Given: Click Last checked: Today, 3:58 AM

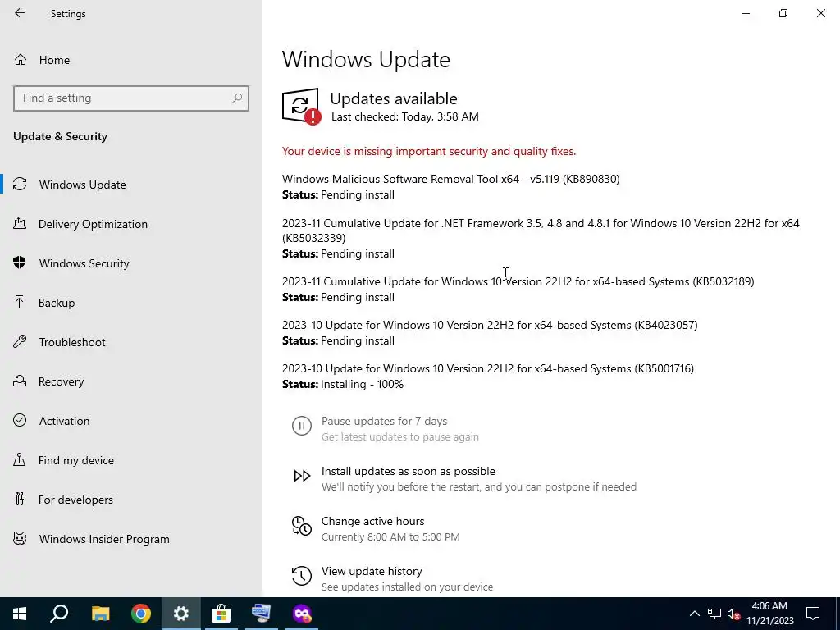Looking at the screenshot, I should 405,116.
